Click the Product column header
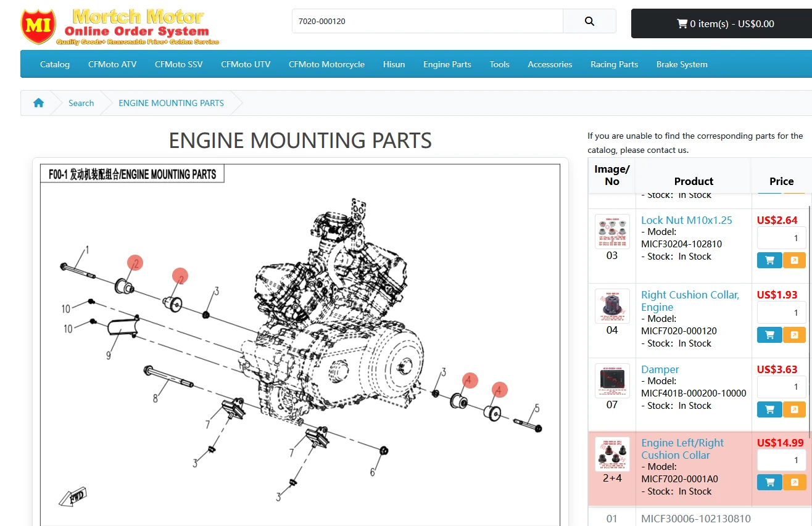The image size is (812, 526). point(694,181)
